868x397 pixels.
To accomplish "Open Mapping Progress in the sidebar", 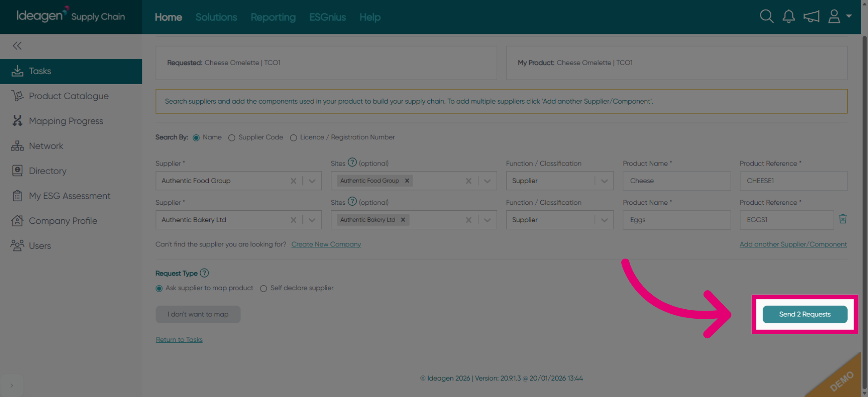I will click(71, 121).
